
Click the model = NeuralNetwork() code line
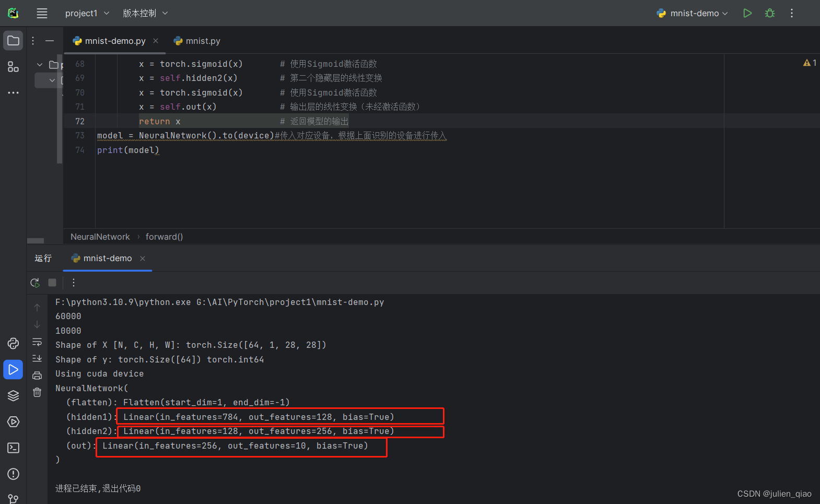[x=272, y=136]
